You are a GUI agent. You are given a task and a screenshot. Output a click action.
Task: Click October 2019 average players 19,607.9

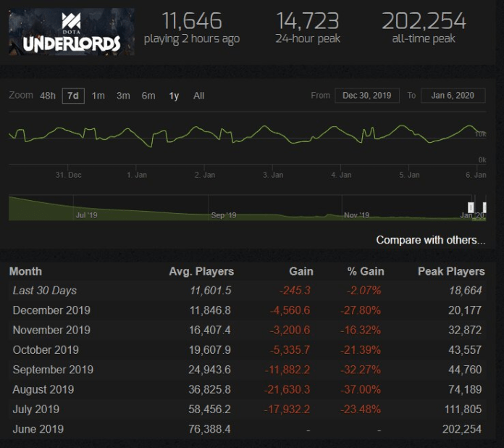(x=210, y=350)
